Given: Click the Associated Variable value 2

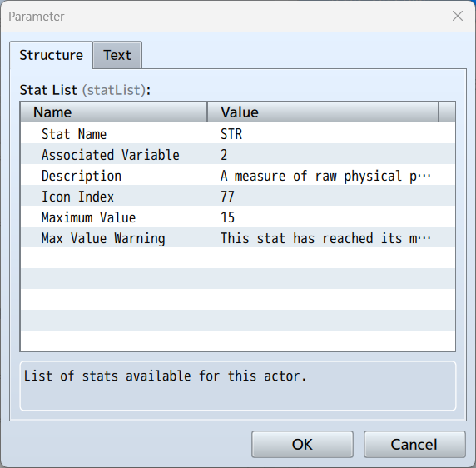Looking at the screenshot, I should pos(224,155).
